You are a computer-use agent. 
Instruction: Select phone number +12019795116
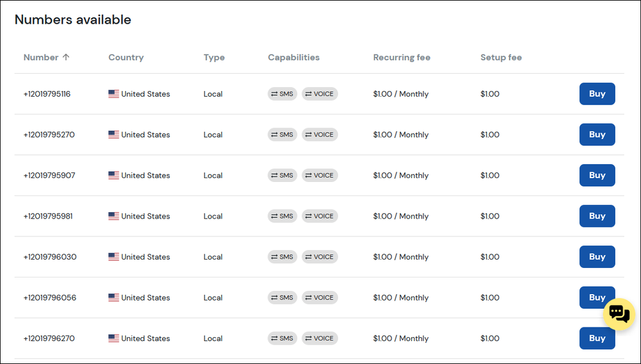click(x=47, y=94)
